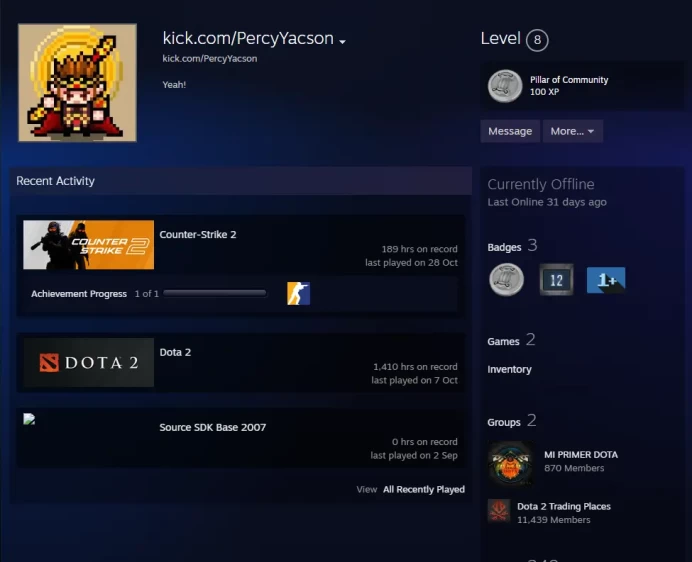Click the Dota 2 Trading Places group icon
The width and height of the screenshot is (692, 562).
pyautogui.click(x=499, y=511)
